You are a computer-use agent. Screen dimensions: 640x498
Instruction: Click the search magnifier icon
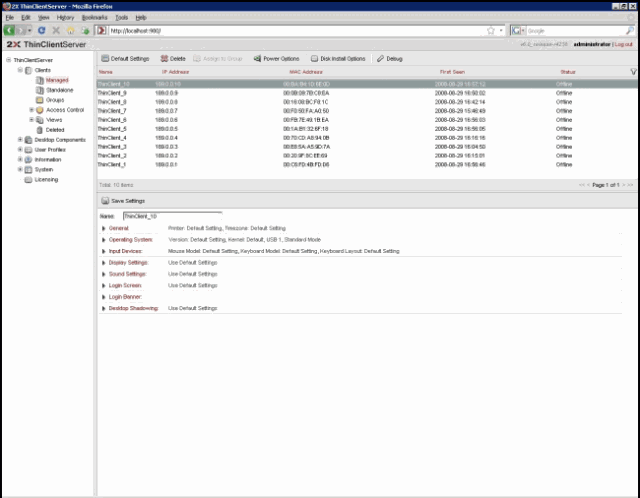click(630, 30)
